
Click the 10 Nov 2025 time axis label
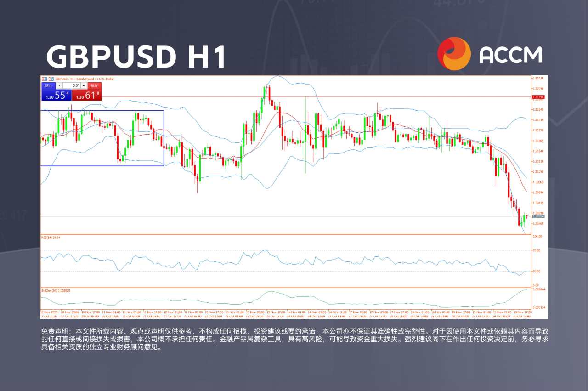point(48,311)
